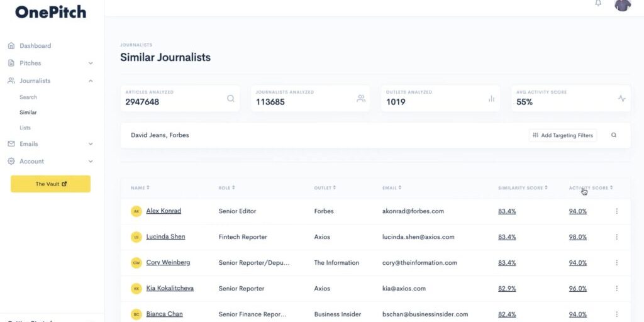Click The Information outlet cell
This screenshot has width=644, height=322.
(336, 263)
